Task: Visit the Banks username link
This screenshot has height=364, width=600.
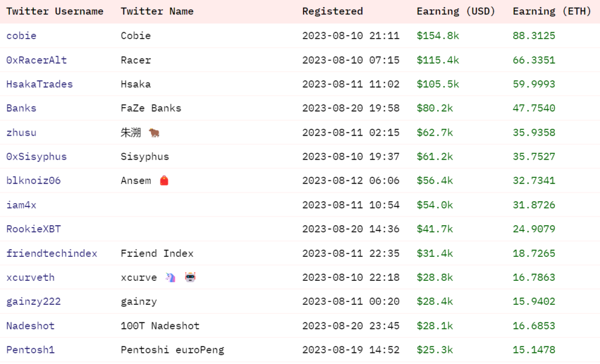Action: pos(22,108)
